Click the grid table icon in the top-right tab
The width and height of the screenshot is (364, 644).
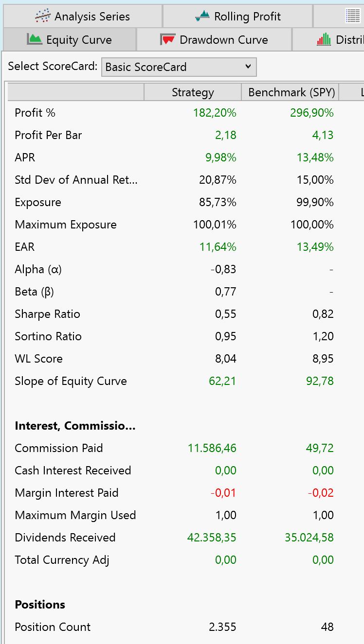tap(353, 16)
